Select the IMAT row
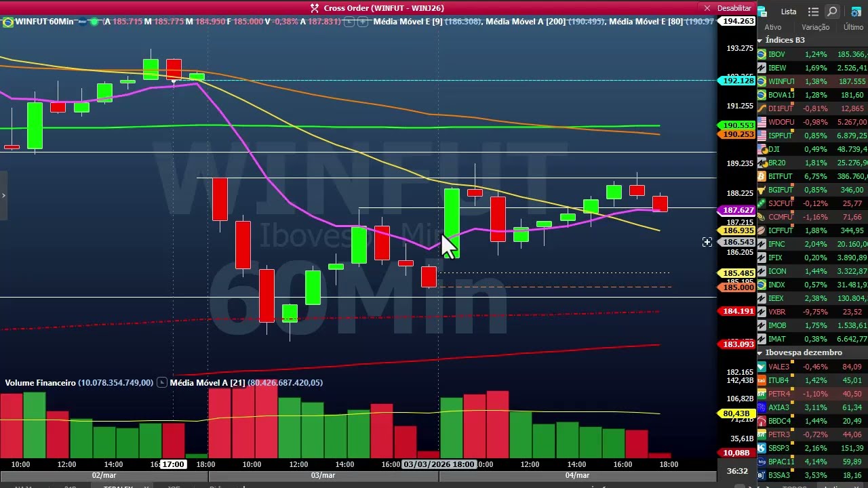 tap(812, 339)
